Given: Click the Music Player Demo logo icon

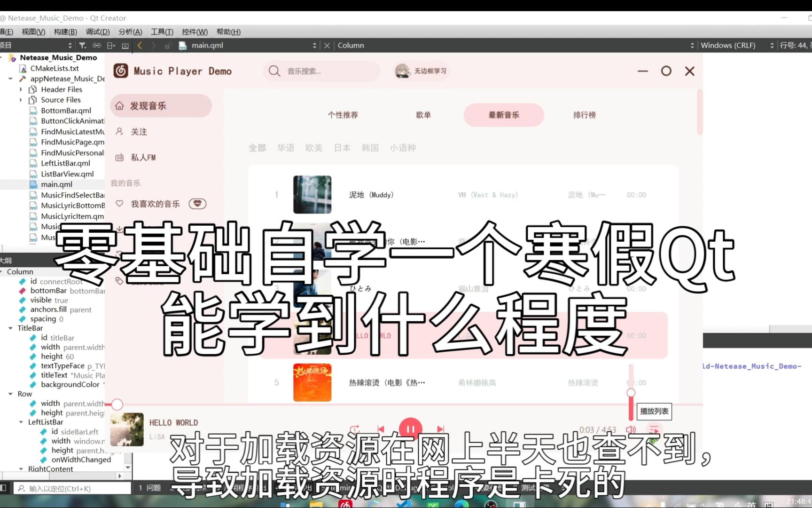Looking at the screenshot, I should (x=121, y=71).
